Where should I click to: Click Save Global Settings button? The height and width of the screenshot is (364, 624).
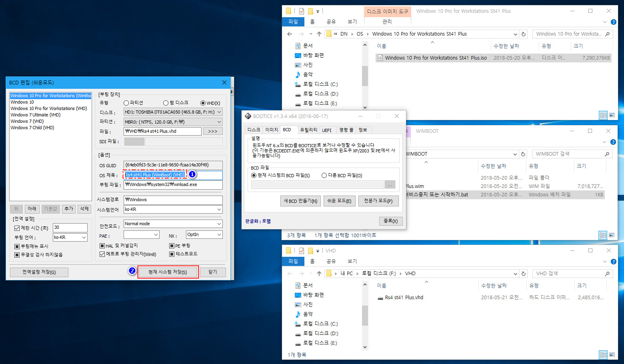(x=39, y=272)
